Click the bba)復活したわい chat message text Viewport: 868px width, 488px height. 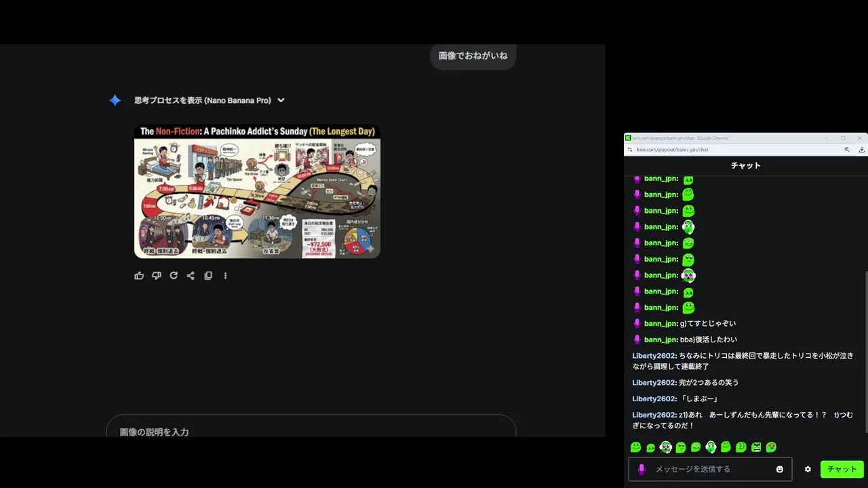709,340
